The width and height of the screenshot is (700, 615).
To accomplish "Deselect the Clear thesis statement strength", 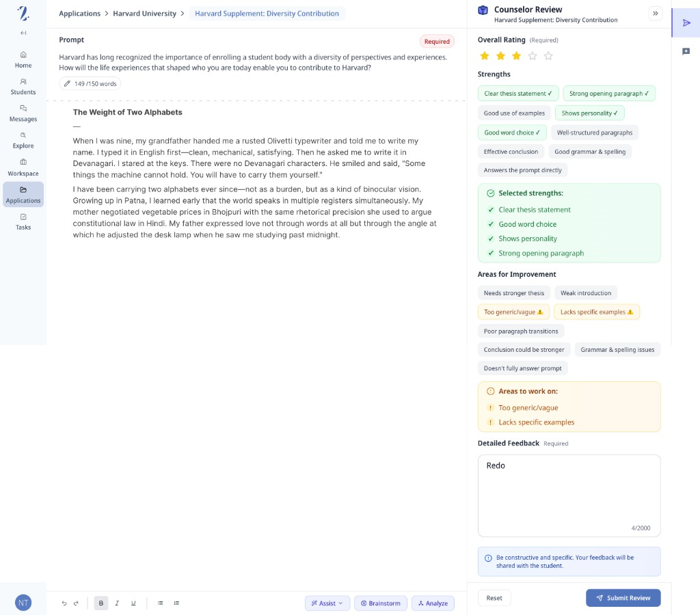I will [x=518, y=94].
